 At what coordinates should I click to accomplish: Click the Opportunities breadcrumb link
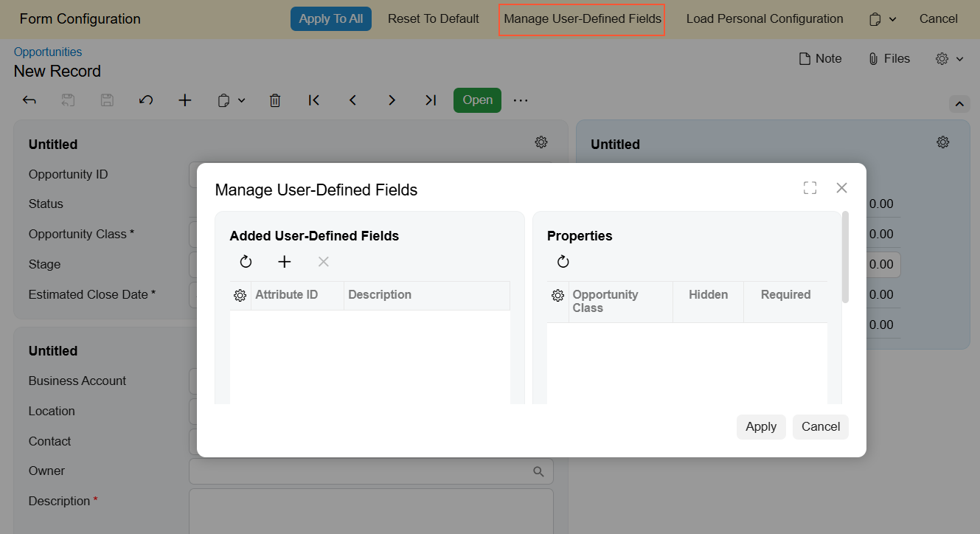tap(48, 52)
